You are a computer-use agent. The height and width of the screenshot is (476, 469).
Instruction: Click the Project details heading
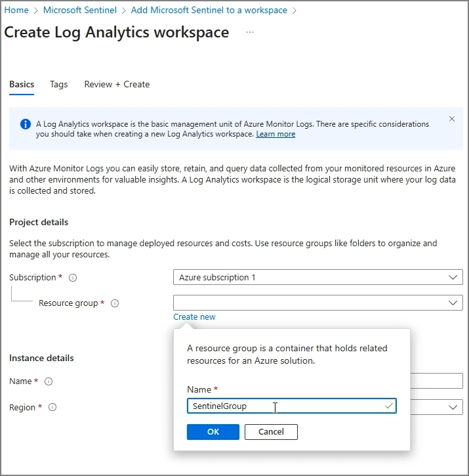click(39, 222)
